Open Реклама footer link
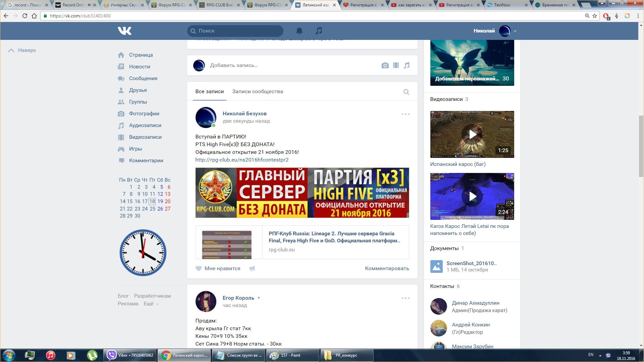Image resolution: width=644 pixels, height=362 pixels. coord(128,304)
